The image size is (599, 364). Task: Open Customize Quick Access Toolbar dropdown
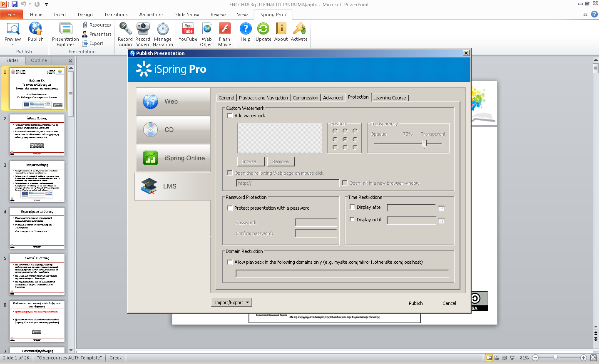coord(46,5)
